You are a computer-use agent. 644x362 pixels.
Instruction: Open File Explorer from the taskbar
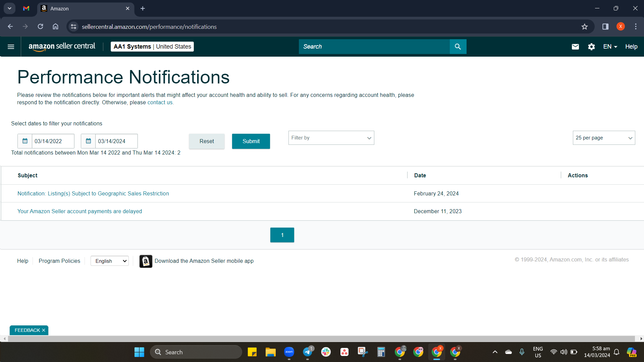point(270,352)
